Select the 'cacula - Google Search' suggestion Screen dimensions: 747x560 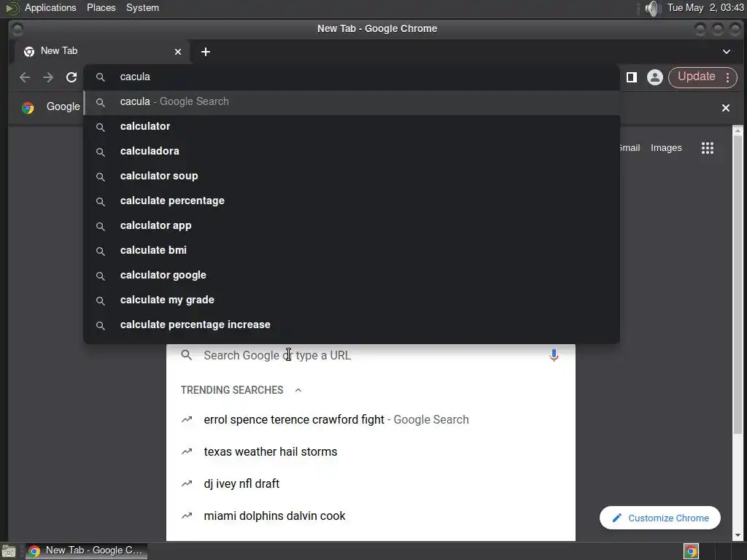pos(352,101)
